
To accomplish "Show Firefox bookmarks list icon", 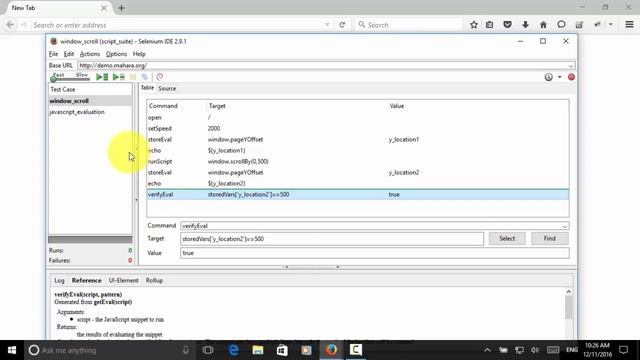I will (x=489, y=25).
